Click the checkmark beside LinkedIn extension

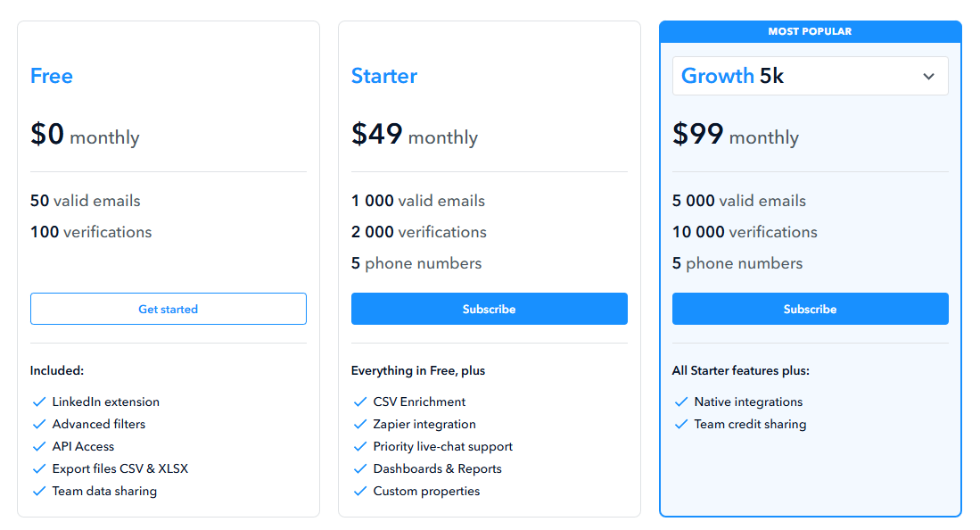(39, 402)
